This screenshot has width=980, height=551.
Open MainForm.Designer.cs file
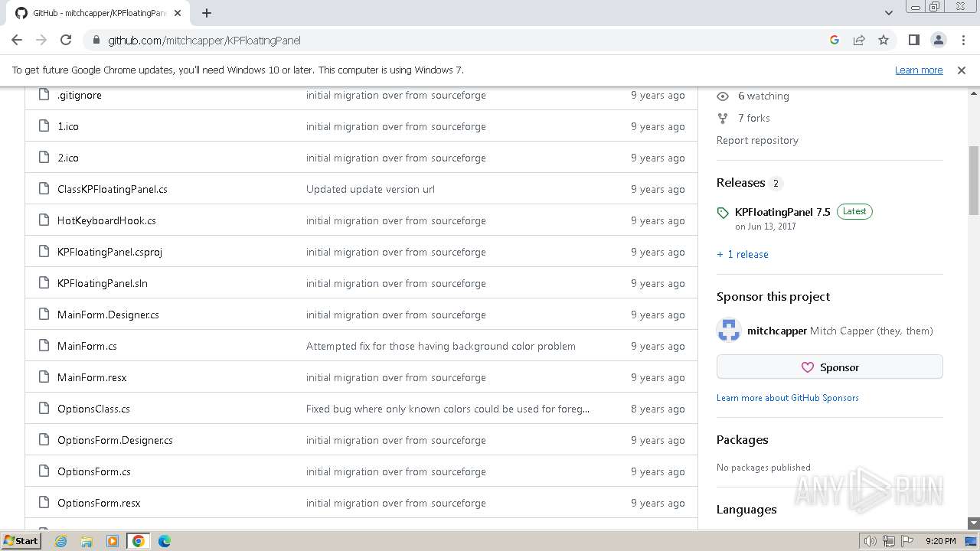point(108,315)
